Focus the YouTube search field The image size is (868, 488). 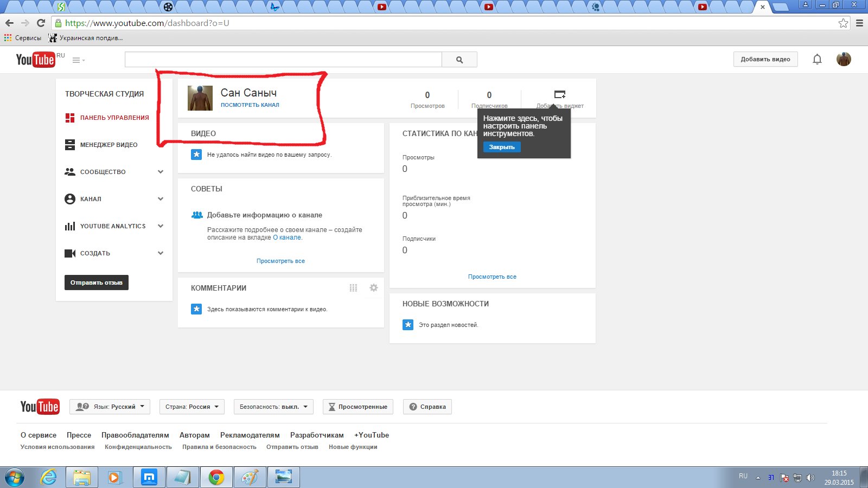(283, 60)
